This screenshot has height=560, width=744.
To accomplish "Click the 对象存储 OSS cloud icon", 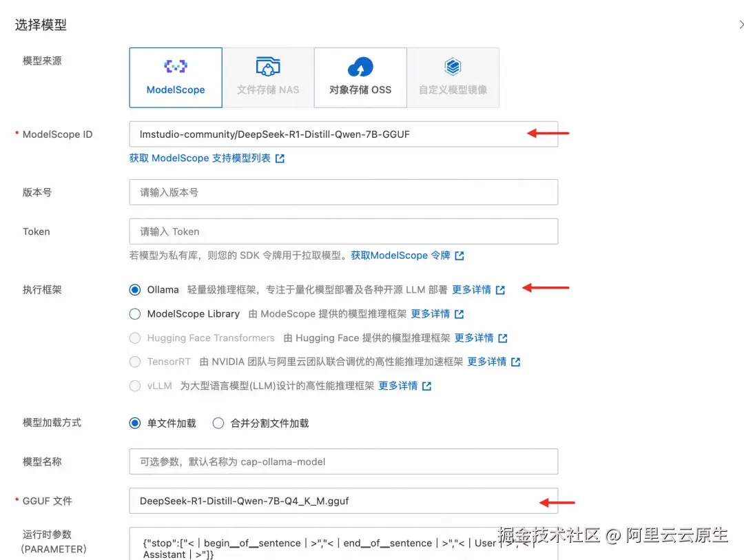I will [x=360, y=65].
